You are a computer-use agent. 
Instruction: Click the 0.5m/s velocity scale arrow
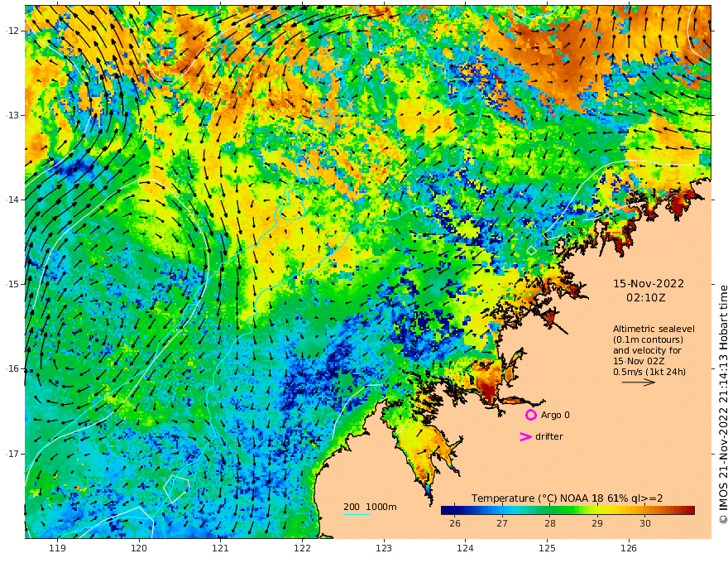(x=638, y=383)
